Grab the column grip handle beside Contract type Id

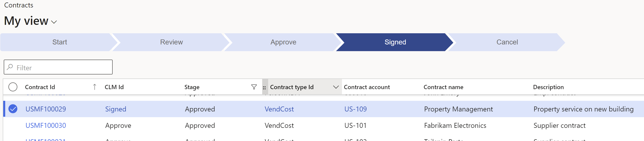(264, 87)
